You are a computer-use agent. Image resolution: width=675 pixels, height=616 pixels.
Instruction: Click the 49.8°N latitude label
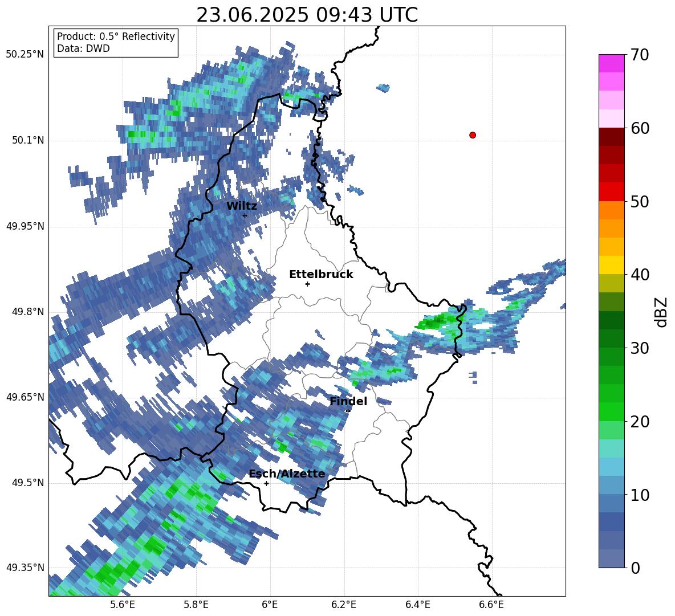coord(28,312)
